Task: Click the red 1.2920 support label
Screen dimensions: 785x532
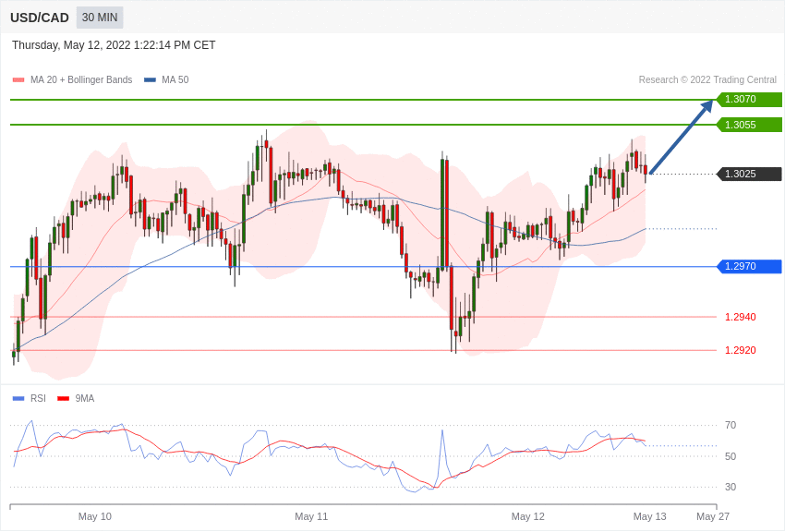Action: click(x=741, y=350)
